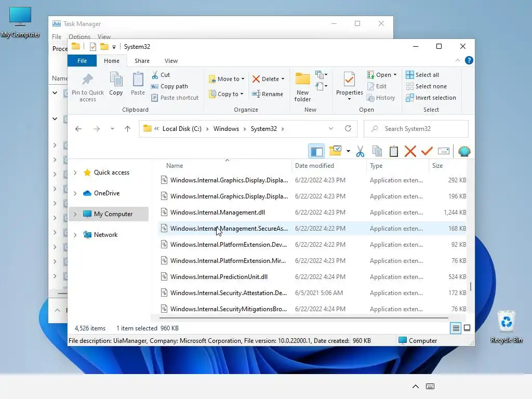Click the red X delete toolbar icon
This screenshot has height=399, width=532.
point(410,151)
